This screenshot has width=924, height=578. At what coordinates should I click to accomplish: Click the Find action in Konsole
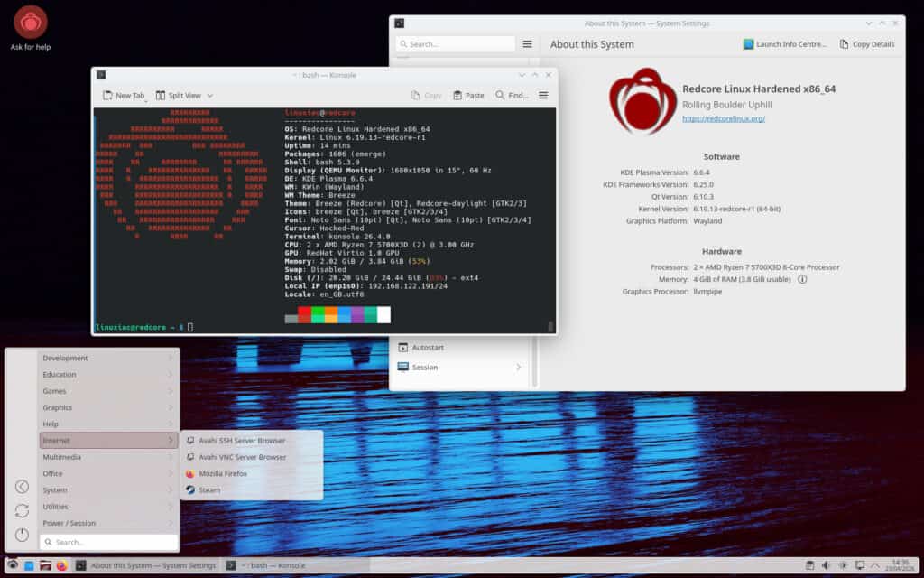(x=510, y=95)
